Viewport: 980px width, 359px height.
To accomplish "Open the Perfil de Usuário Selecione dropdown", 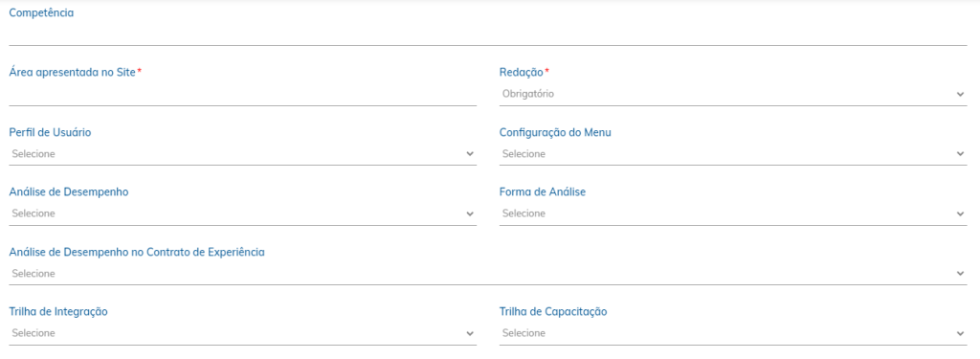I will point(243,154).
